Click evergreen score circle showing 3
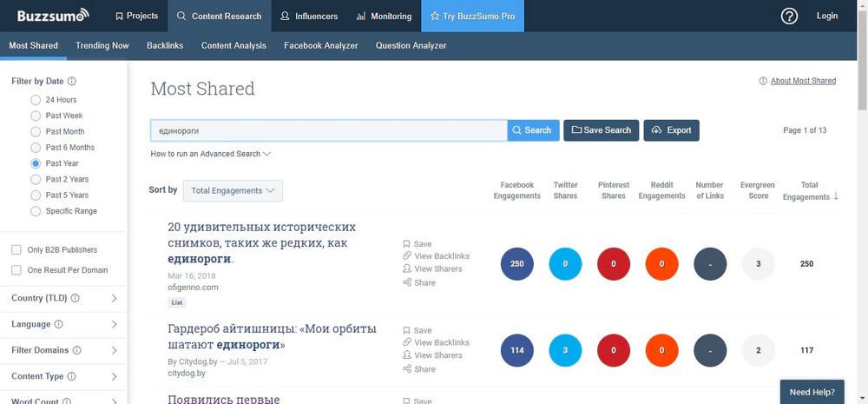 point(759,264)
